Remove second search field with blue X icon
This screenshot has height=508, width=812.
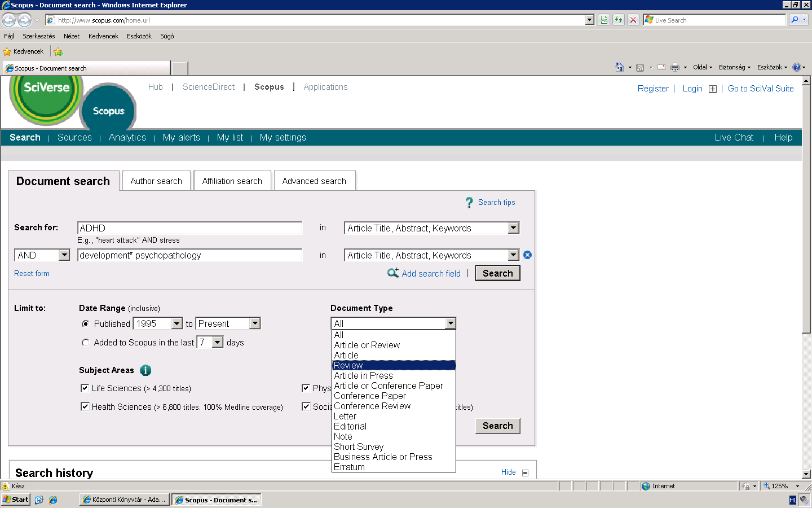point(527,255)
